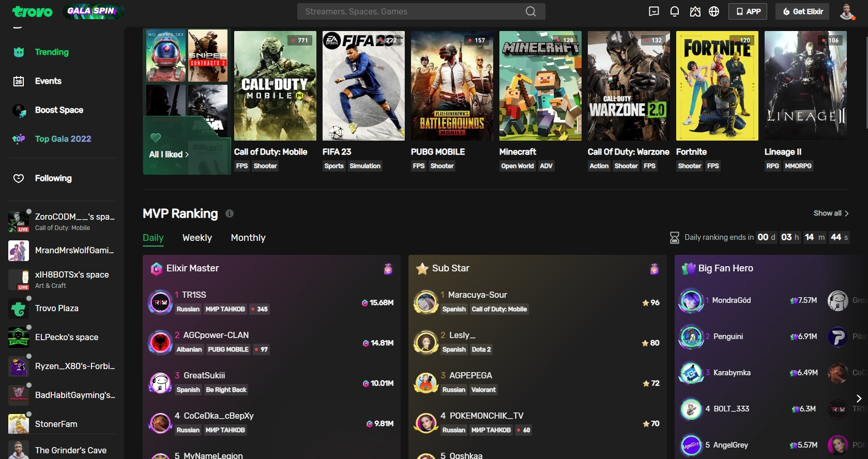Open AGCpower-CLAN avatar
Screen dimensions: 868x459
[x=160, y=343]
